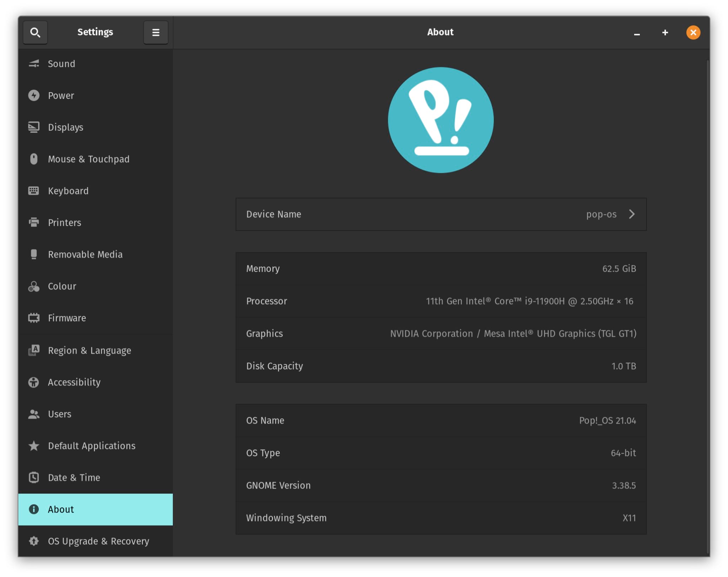Select Keyboard in the sidebar
728x577 pixels.
click(x=95, y=191)
